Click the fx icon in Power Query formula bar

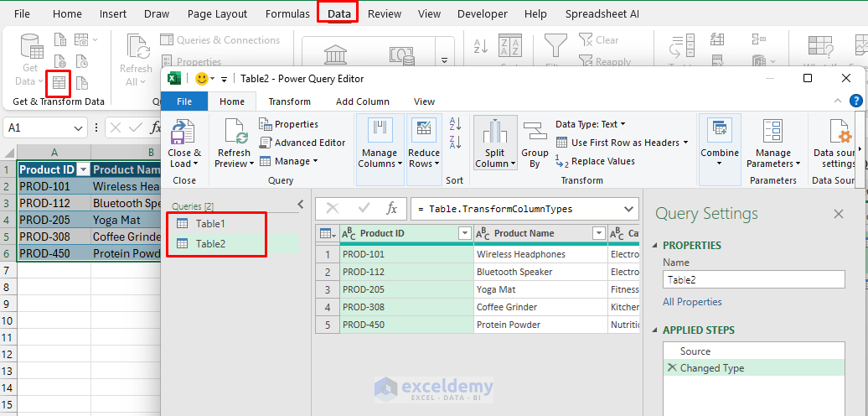point(392,209)
